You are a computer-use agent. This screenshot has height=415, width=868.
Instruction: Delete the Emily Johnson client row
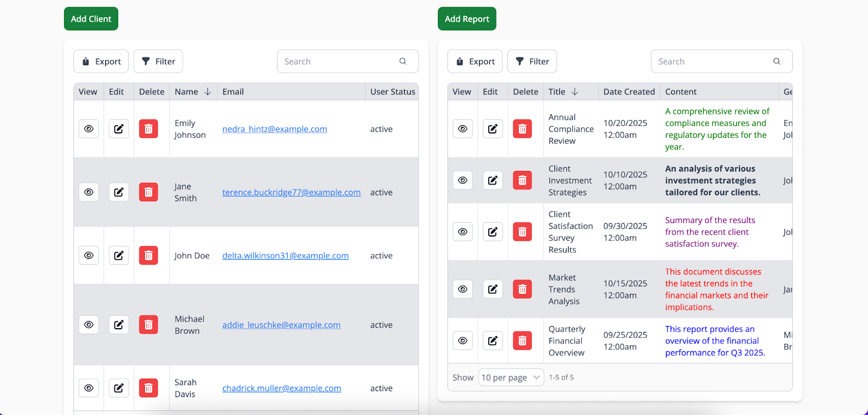click(148, 129)
